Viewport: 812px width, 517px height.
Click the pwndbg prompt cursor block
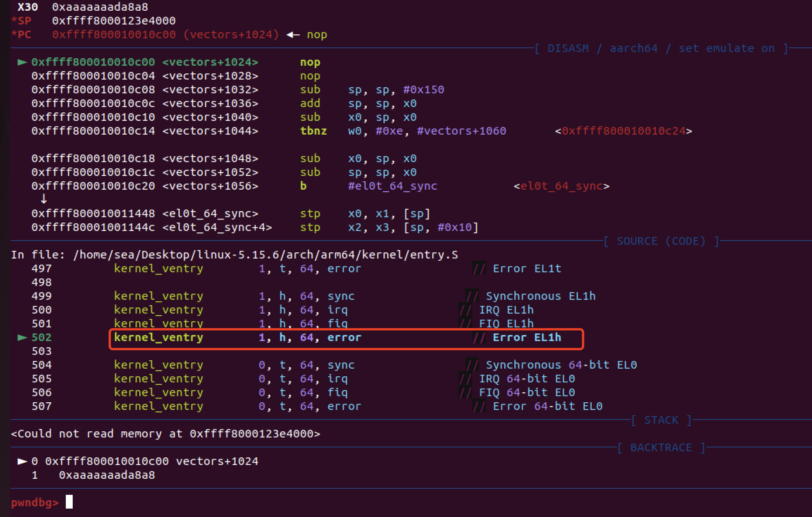69,502
